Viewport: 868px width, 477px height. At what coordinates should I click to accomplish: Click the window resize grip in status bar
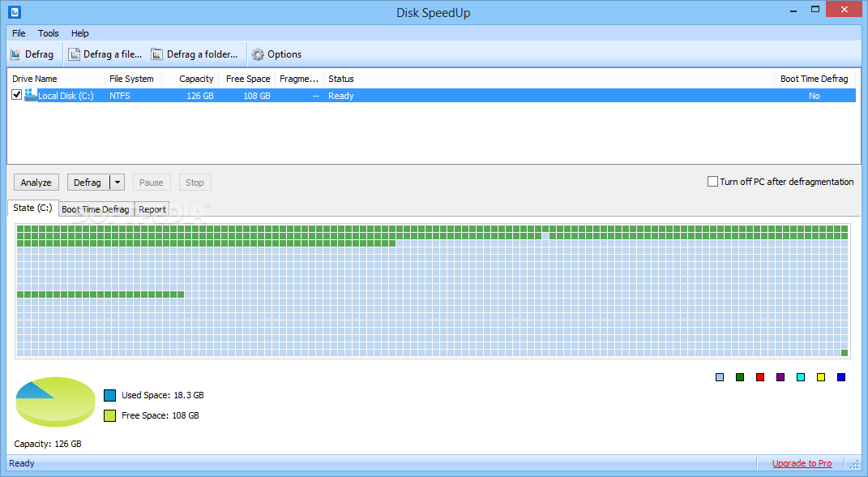[855, 464]
